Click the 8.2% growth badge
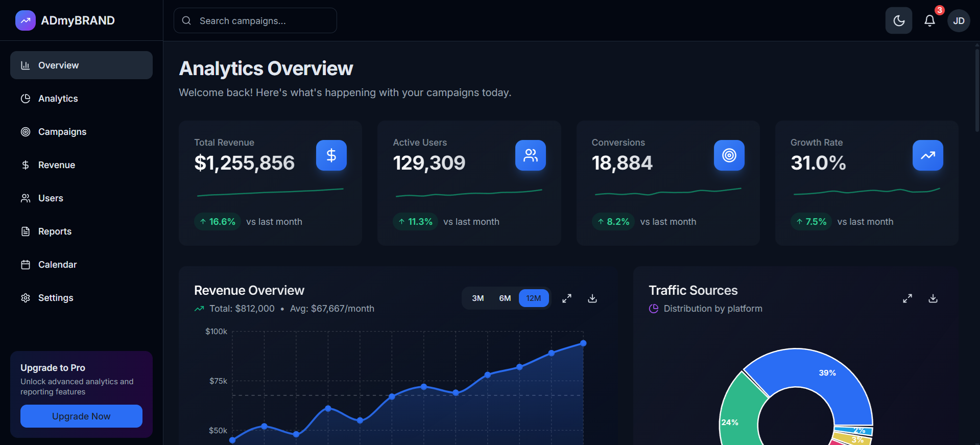Viewport: 980px width, 445px height. tap(613, 222)
